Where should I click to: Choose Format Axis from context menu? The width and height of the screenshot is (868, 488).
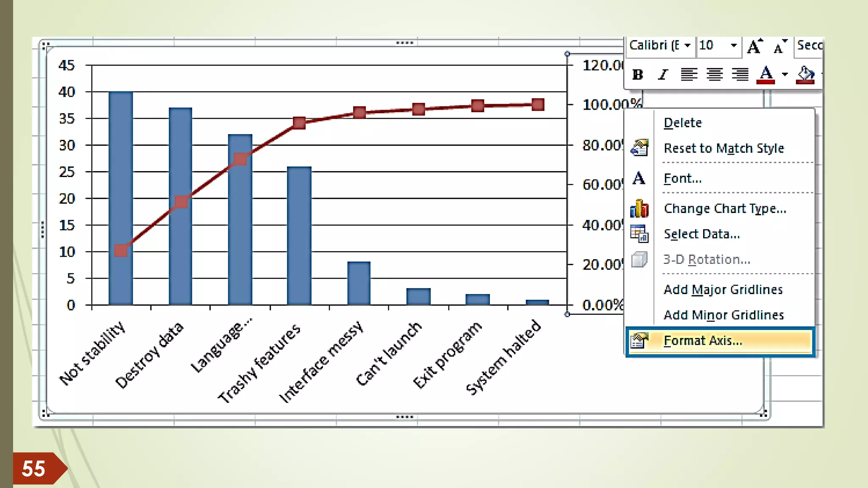(703, 341)
